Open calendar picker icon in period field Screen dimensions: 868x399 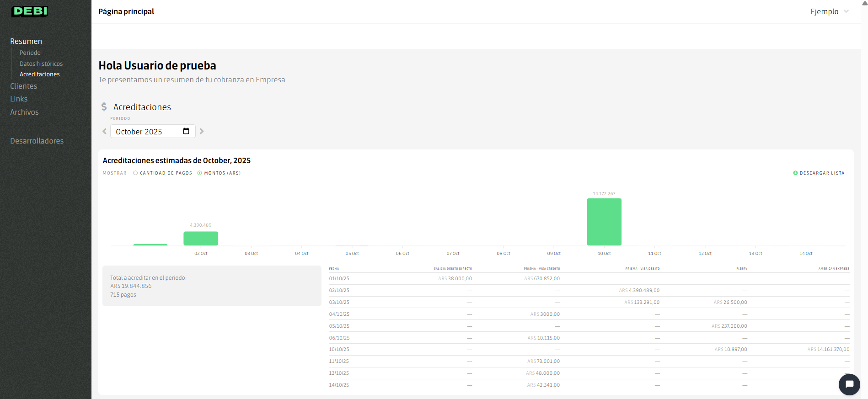click(186, 132)
